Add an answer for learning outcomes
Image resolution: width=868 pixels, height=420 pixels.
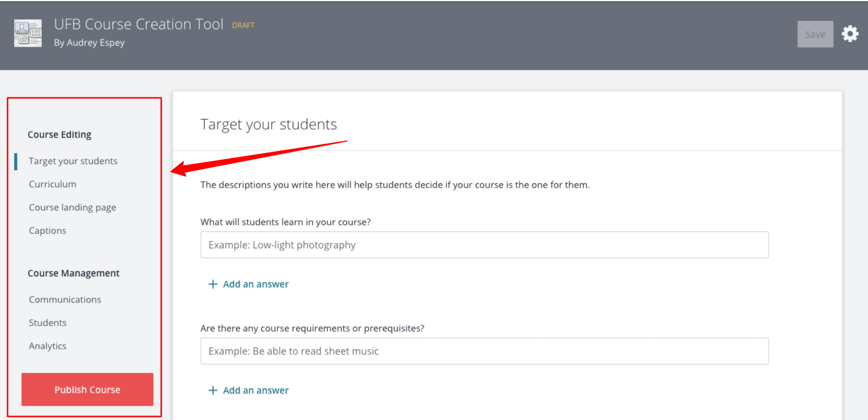click(256, 284)
